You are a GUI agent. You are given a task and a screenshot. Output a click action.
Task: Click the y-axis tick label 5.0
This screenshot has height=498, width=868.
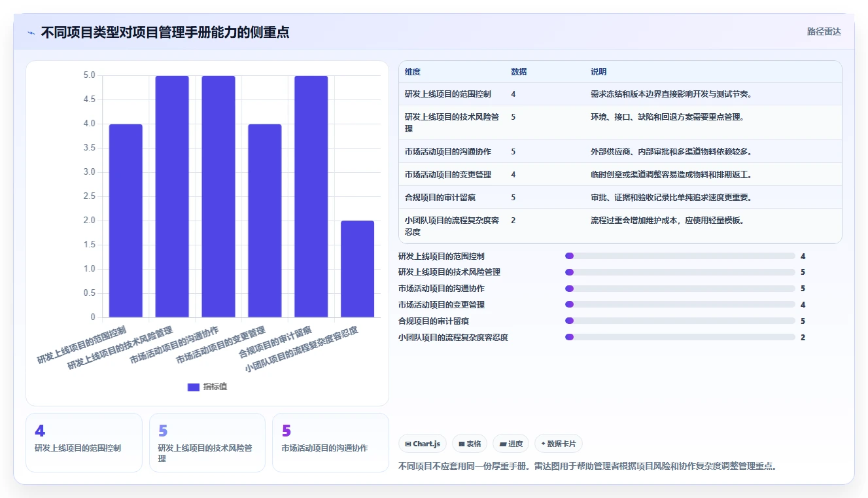tap(89, 75)
